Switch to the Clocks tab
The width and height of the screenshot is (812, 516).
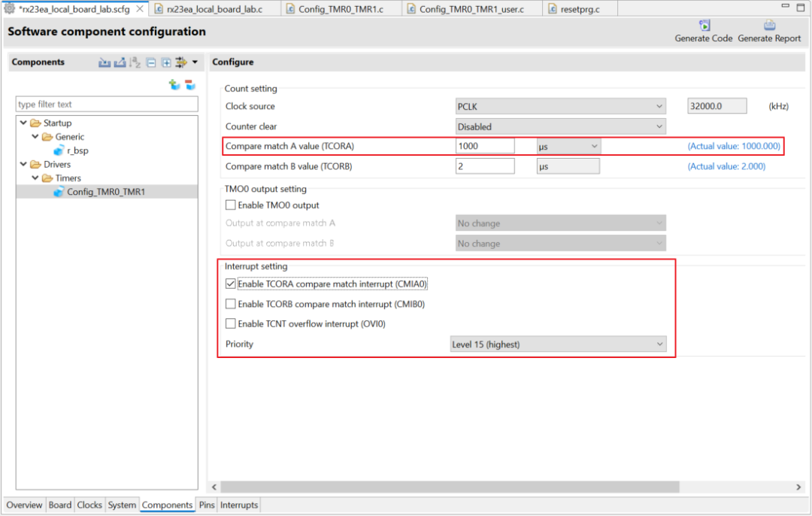coord(89,505)
